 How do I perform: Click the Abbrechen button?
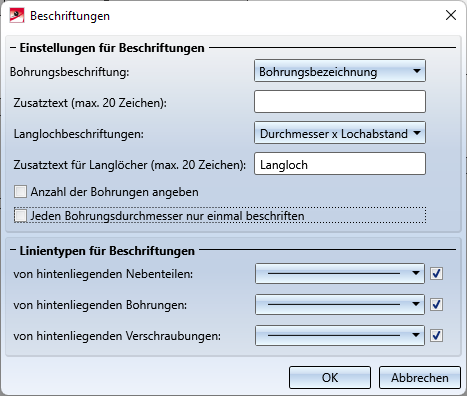[x=420, y=377]
